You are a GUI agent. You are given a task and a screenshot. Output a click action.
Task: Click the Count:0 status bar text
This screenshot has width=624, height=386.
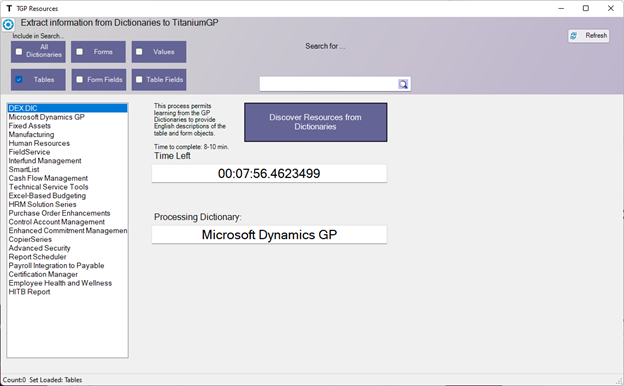tap(14, 380)
